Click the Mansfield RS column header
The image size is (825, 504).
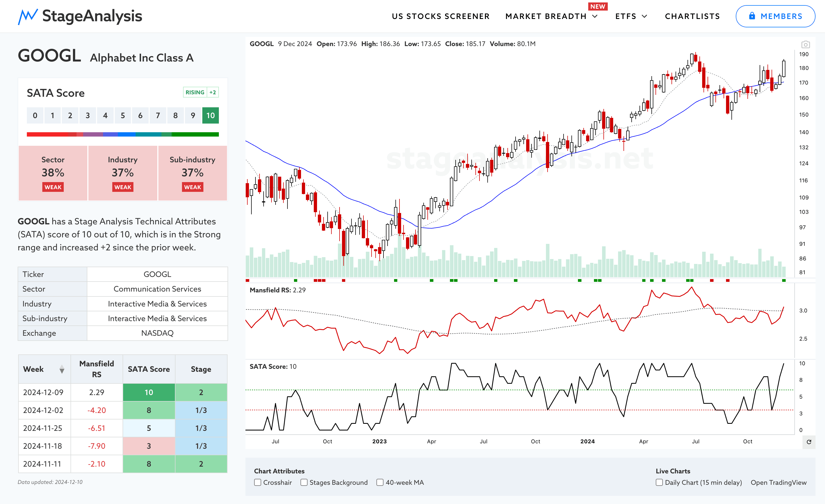pyautogui.click(x=97, y=369)
